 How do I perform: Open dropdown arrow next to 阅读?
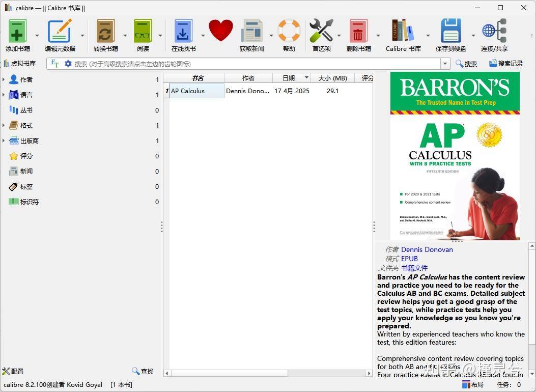[x=160, y=35]
